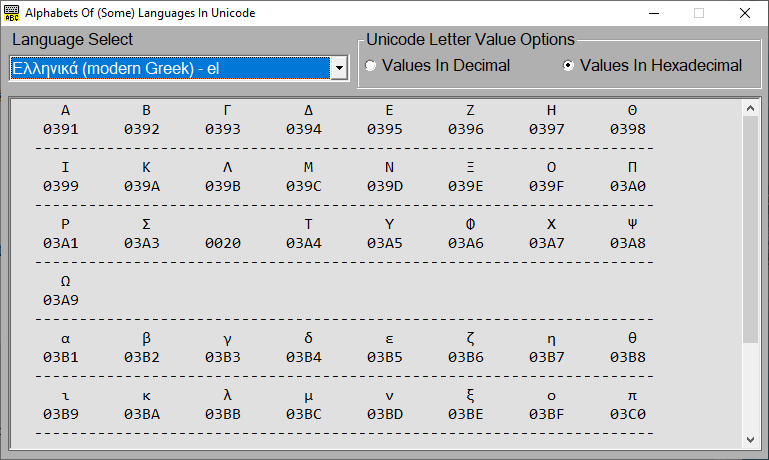769x460 pixels.
Task: Click the scrollbar down arrow
Action: click(x=751, y=439)
